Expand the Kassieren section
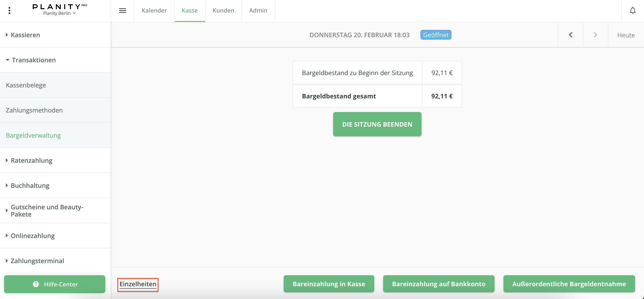644x299 pixels. [x=25, y=35]
